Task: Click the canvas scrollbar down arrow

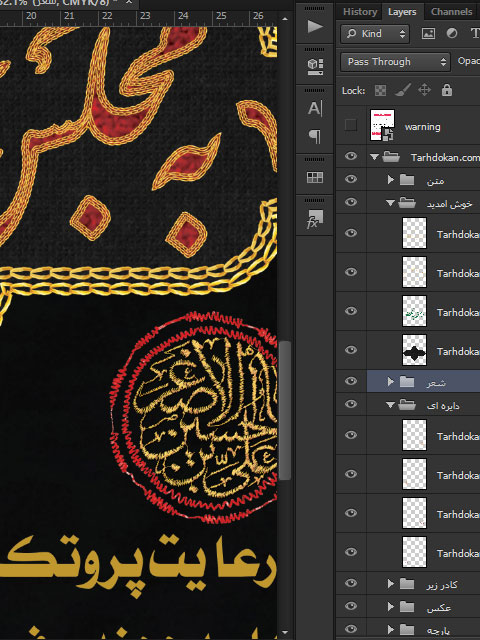Action: coord(284,633)
